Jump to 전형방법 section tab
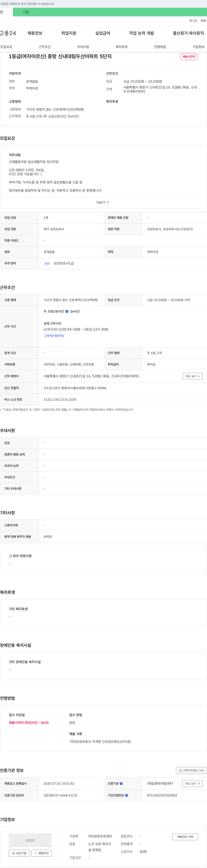The width and height of the screenshot is (207, 868). click(160, 47)
